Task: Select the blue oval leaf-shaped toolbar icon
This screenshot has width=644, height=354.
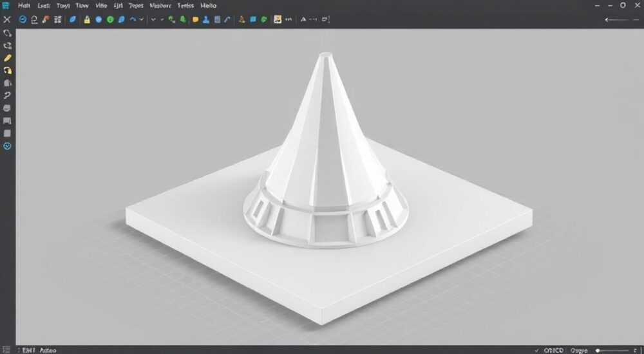Action: click(x=73, y=19)
